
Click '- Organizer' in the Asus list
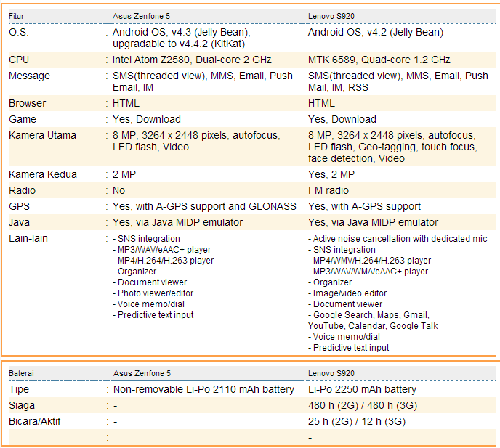[134, 272]
